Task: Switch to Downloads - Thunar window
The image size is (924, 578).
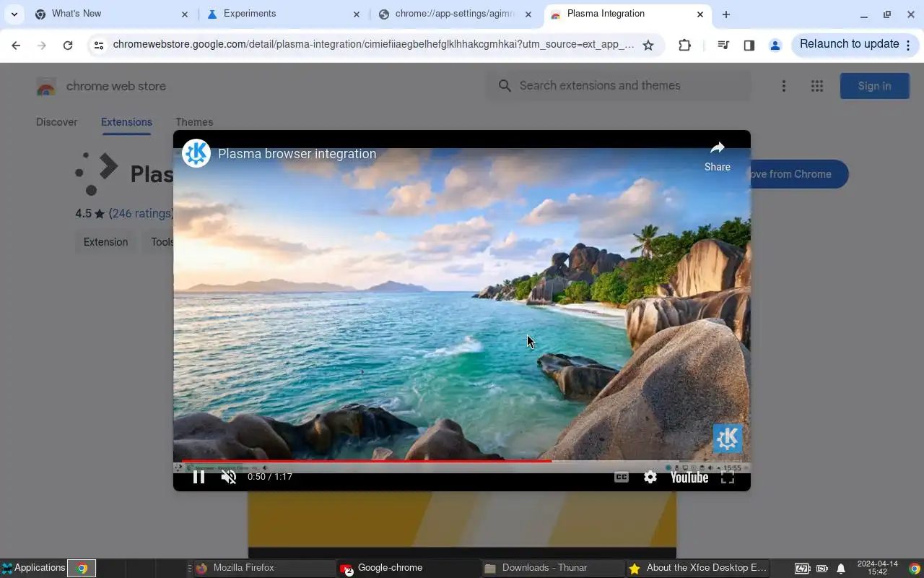Action: click(x=553, y=568)
